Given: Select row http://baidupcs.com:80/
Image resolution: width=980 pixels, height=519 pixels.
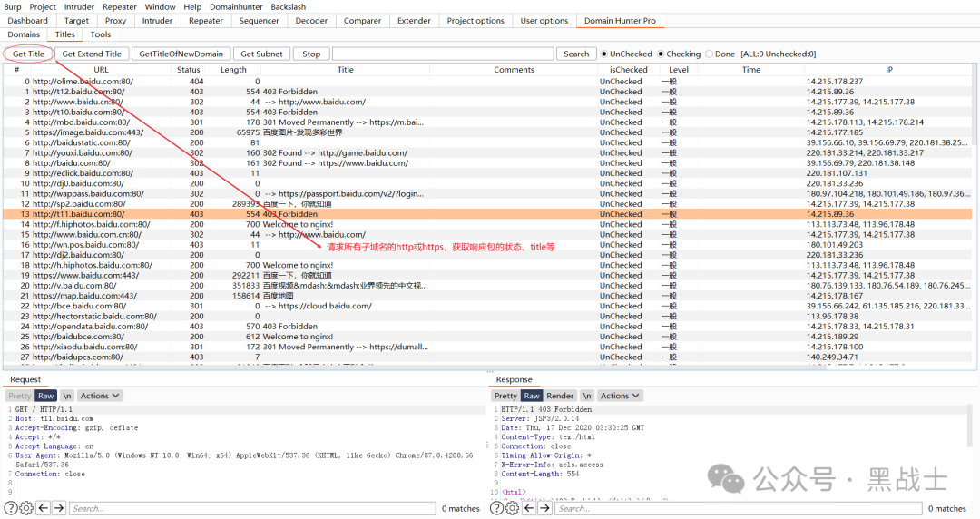Looking at the screenshot, I should (487, 357).
